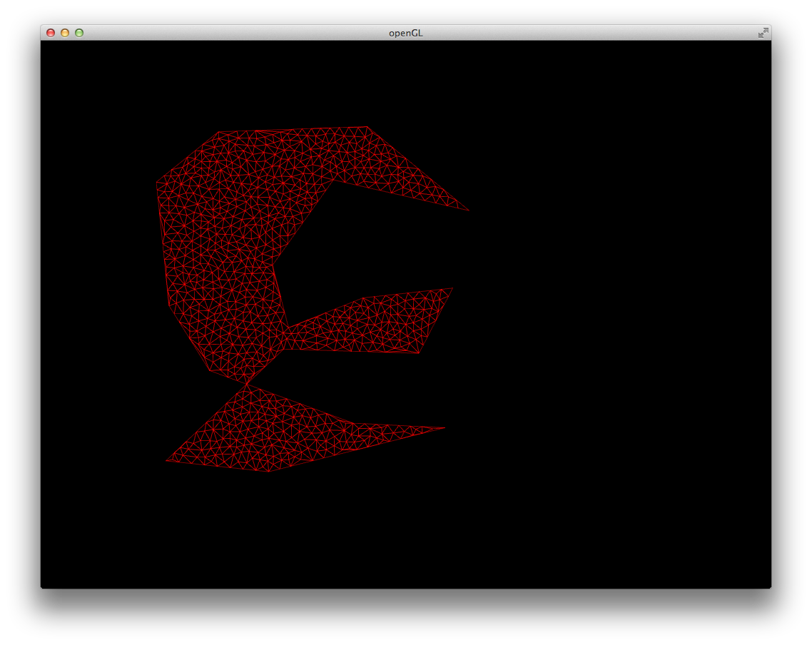812x645 pixels.
Task: Click the sharp right tip of the top mesh arm
Action: click(x=468, y=210)
